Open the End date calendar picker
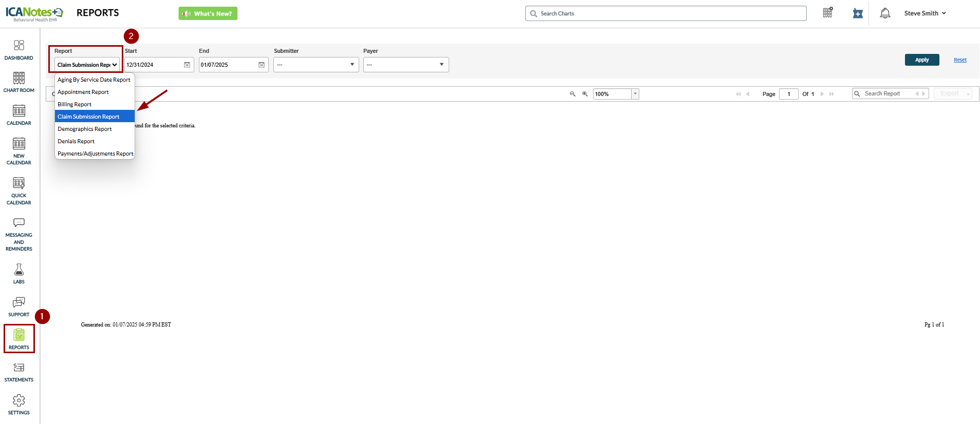This screenshot has width=980, height=424. pos(262,65)
